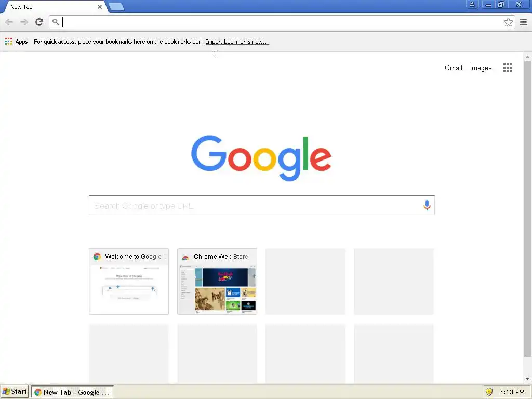This screenshot has height=399, width=532.
Task: Open the Chrome hamburger menu
Action: 524,22
